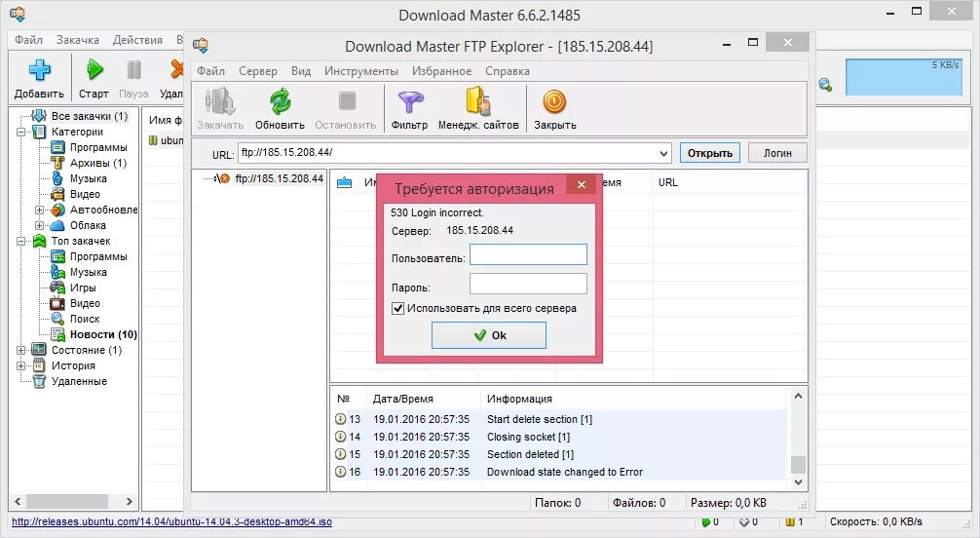Uncheck Использовать для всего сервера checkbox

pyautogui.click(x=397, y=308)
